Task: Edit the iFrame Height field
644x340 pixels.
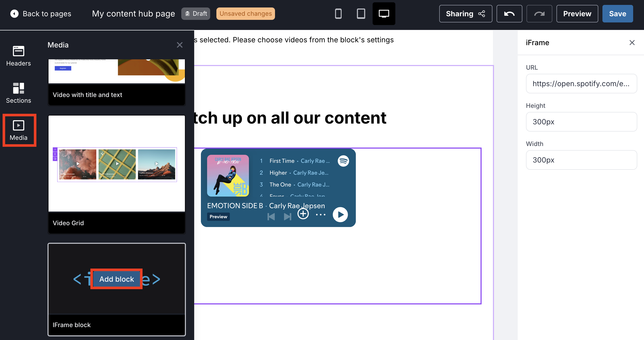Action: (581, 122)
